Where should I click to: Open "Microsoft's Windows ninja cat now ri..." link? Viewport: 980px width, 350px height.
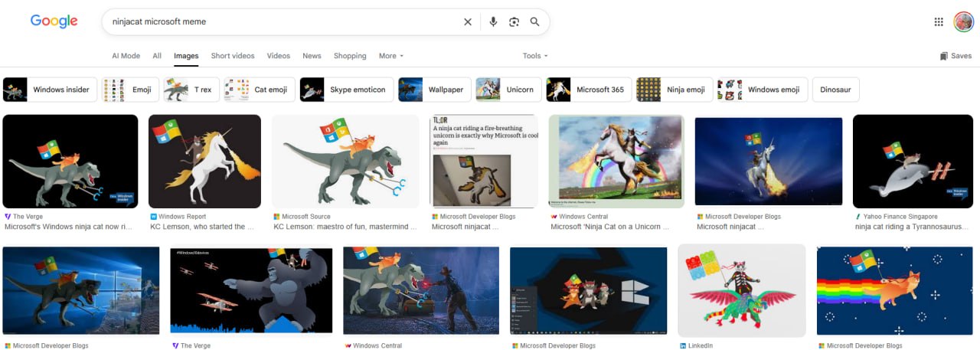(70, 227)
